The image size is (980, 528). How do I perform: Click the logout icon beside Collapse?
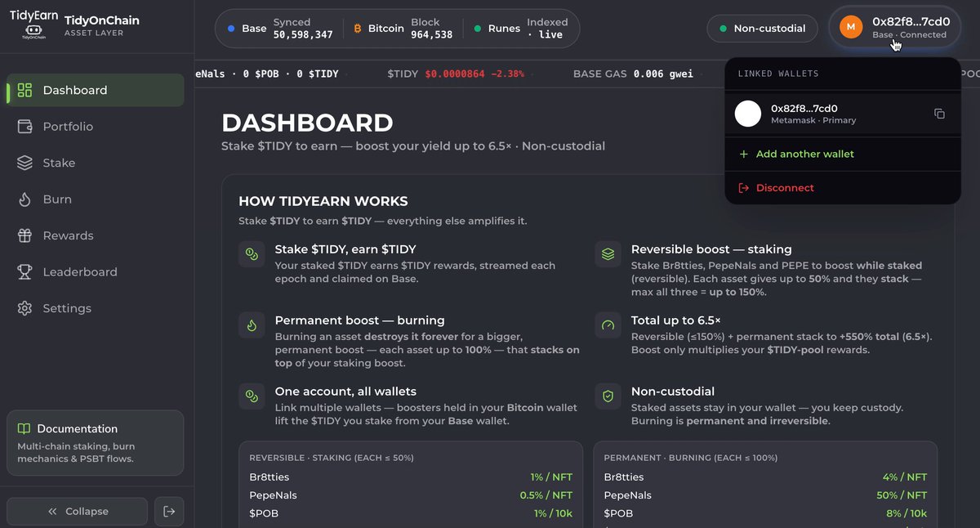[x=169, y=512]
